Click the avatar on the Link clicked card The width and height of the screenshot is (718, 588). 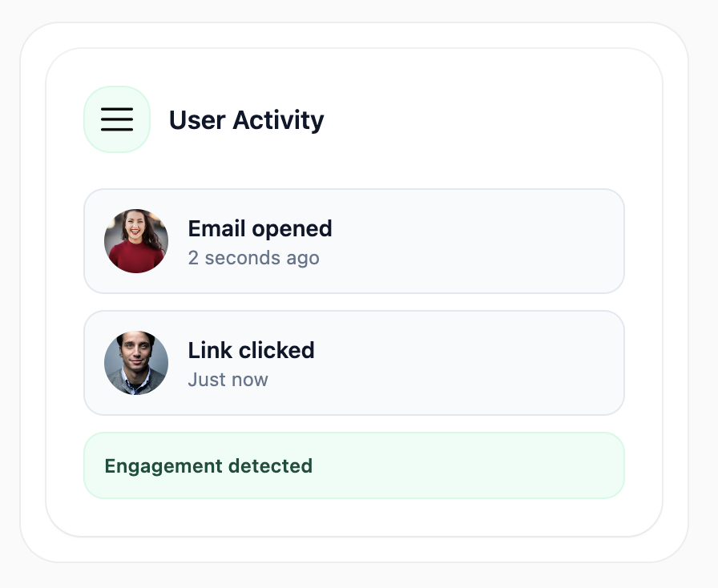(x=135, y=362)
